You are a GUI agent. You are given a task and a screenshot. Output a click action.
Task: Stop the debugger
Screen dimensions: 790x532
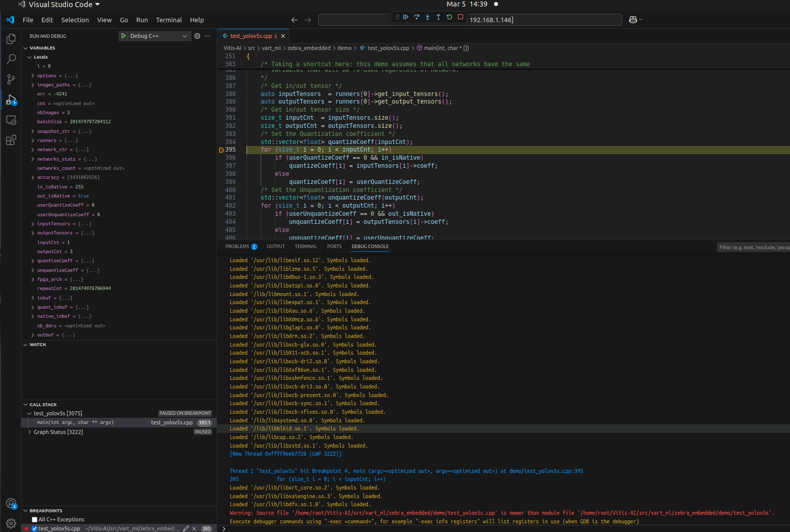460,17
